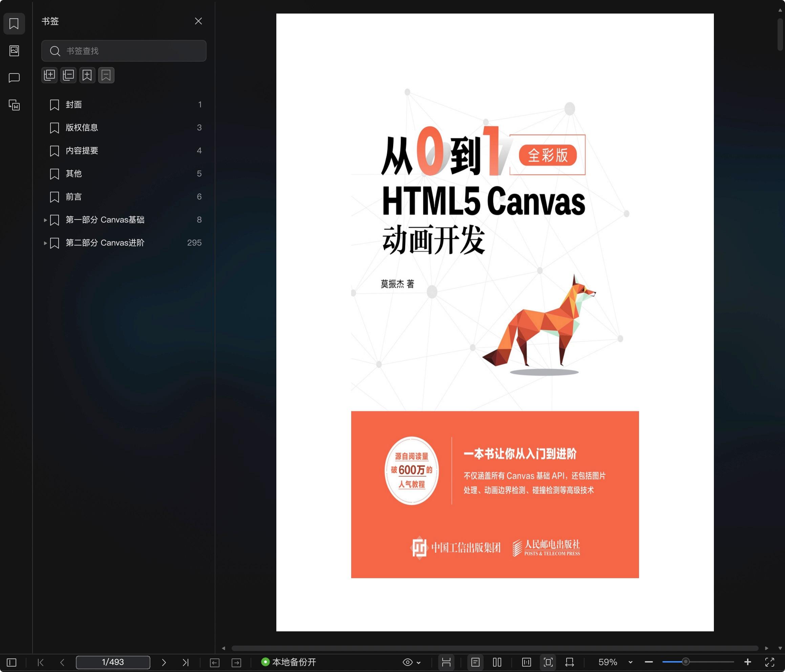Set zoom to actual size
This screenshot has height=672, width=785.
tap(527, 662)
